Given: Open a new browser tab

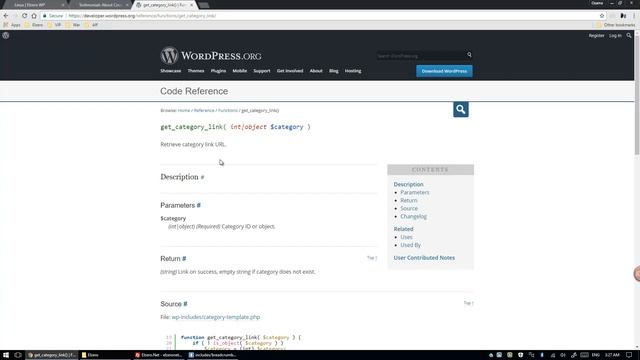Looking at the screenshot, I should (x=204, y=5).
